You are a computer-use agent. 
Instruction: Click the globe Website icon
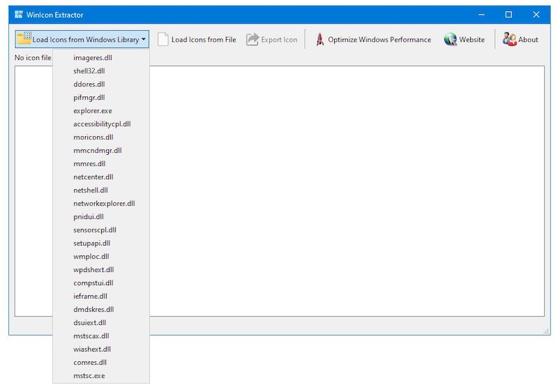point(450,39)
